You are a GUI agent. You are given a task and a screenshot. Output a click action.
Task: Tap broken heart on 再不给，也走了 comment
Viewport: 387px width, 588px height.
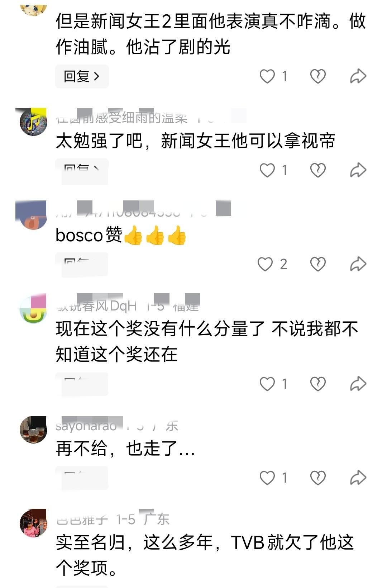pyautogui.click(x=318, y=478)
